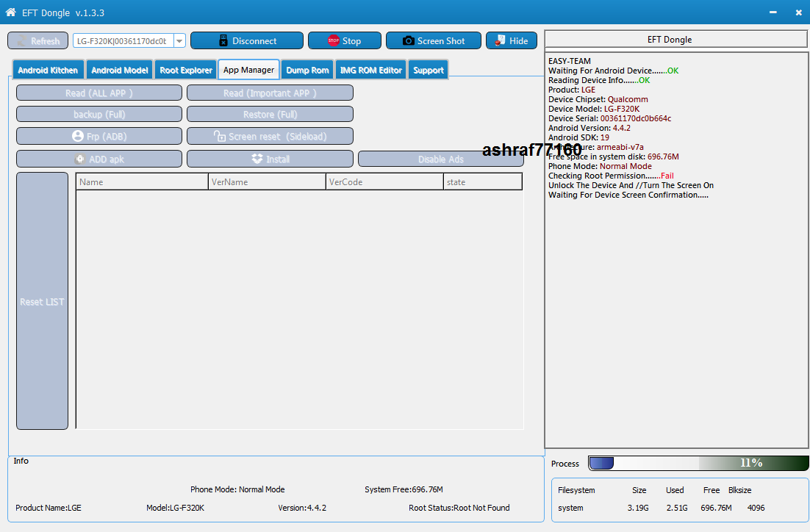Click the padlock icon on Screen reset
Viewport: 810px width, 532px height.
point(220,136)
